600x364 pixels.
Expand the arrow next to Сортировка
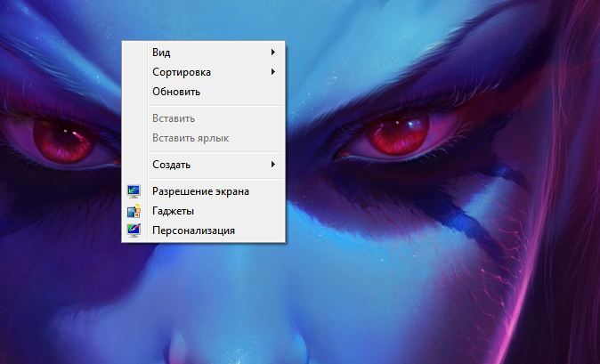click(x=272, y=72)
